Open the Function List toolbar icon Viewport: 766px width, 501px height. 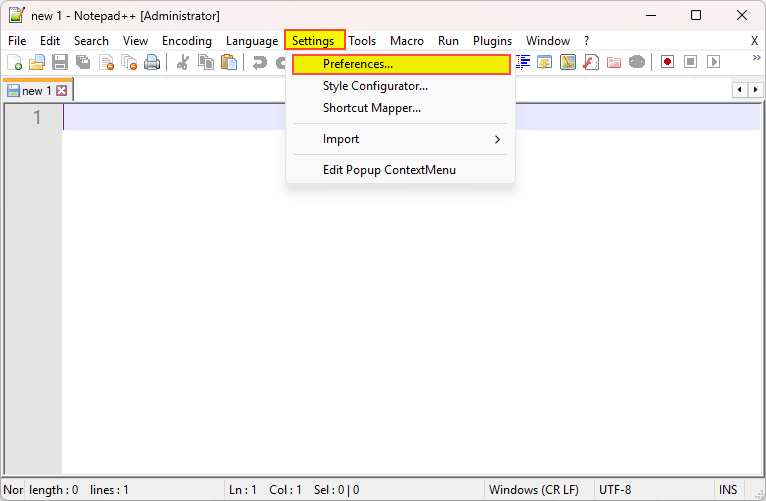pos(591,62)
